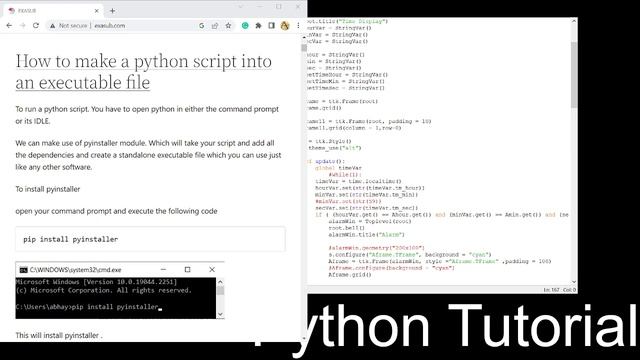Go forward in Chrome browser
The width and height of the screenshot is (640, 360).
[22, 25]
